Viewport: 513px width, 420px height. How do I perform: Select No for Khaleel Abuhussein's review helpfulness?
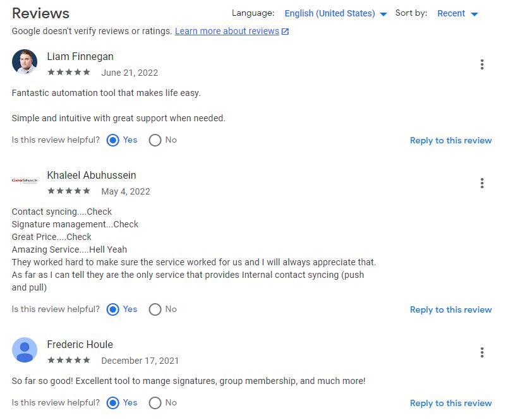pyautogui.click(x=155, y=309)
